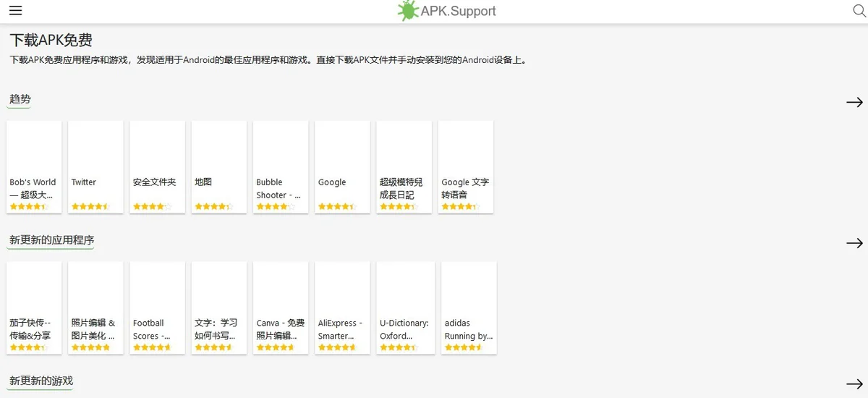Click the star rating under Twitter
This screenshot has height=398, width=868.
click(x=90, y=206)
